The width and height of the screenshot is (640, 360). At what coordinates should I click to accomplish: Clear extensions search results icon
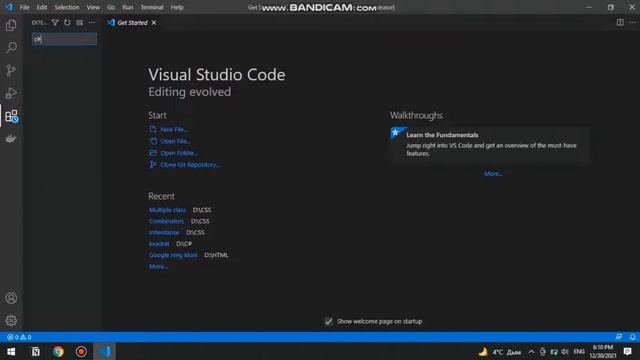pyautogui.click(x=80, y=22)
